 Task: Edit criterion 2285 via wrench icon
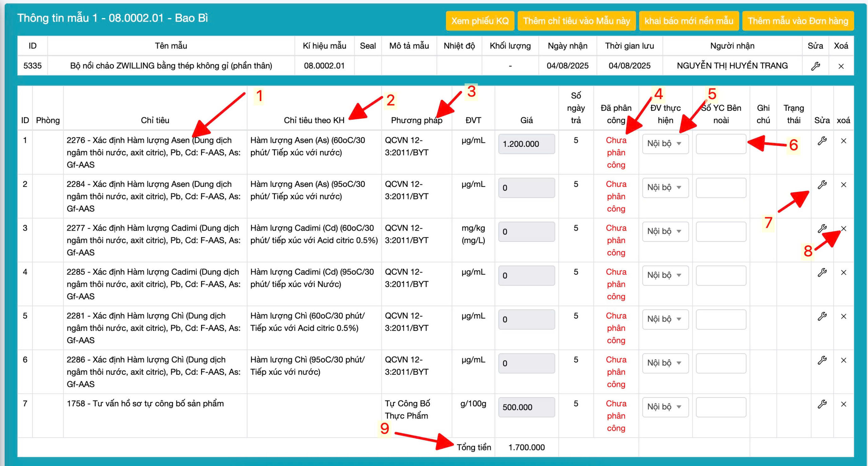coord(822,272)
